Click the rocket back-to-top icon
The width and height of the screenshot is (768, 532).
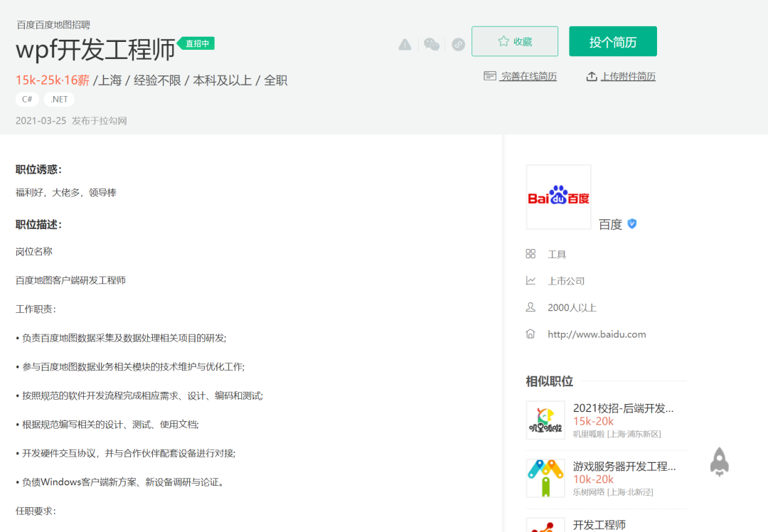click(x=720, y=462)
